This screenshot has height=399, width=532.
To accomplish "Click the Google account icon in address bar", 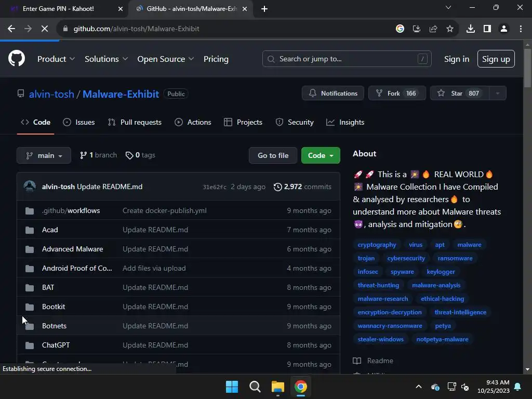I will 400,29.
